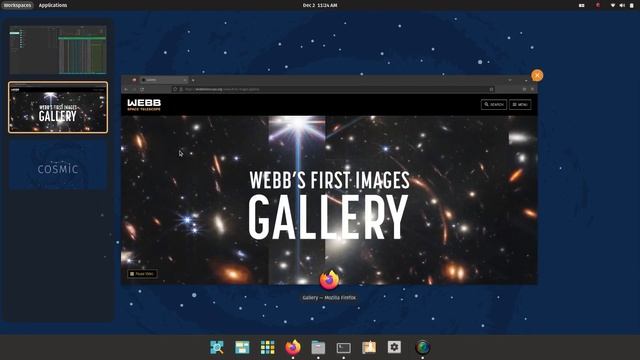This screenshot has height=360, width=640.
Task: Open the Settings gear icon in dock
Action: [x=394, y=347]
